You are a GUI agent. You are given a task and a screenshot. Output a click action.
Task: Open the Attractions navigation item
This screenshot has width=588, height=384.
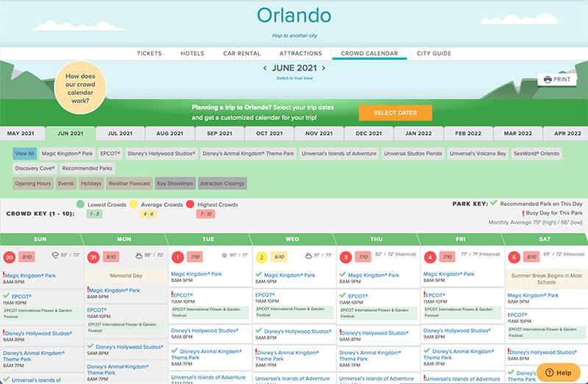tap(301, 53)
